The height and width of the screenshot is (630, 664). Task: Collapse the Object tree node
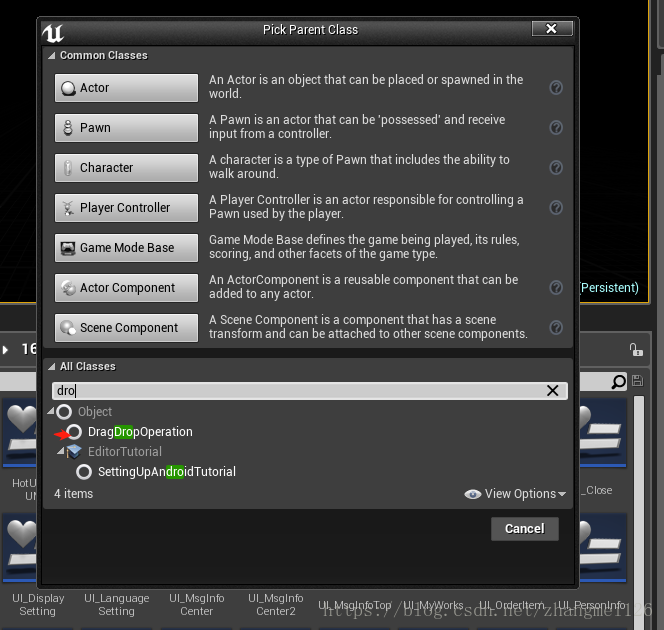(x=51, y=411)
